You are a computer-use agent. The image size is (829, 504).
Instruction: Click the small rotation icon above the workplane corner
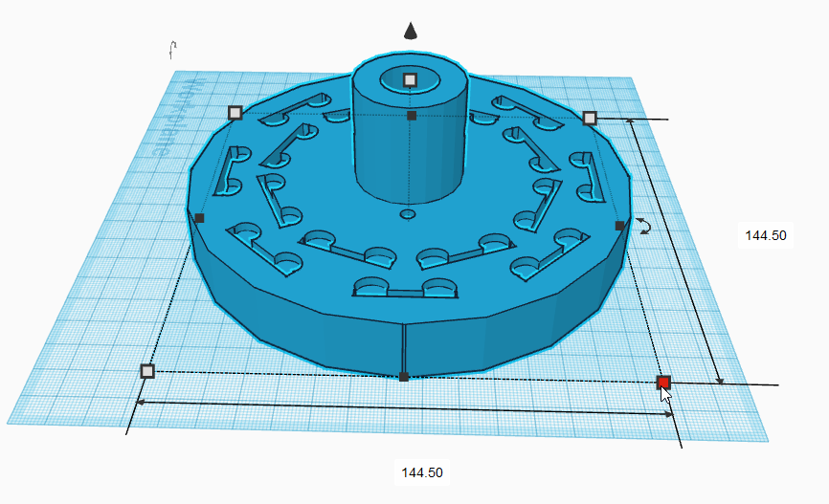click(172, 50)
